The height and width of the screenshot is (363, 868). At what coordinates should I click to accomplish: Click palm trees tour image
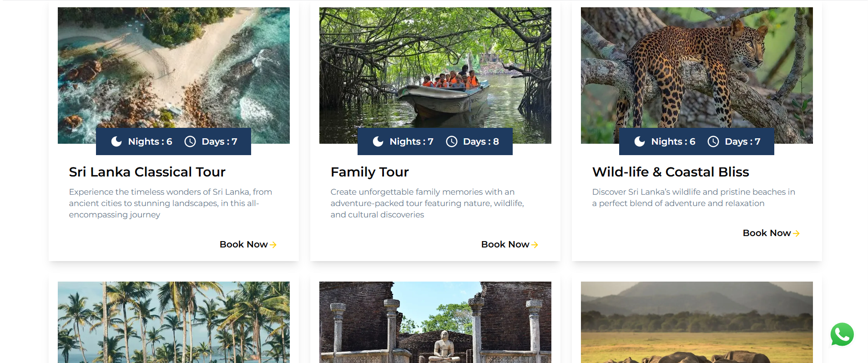[173, 322]
